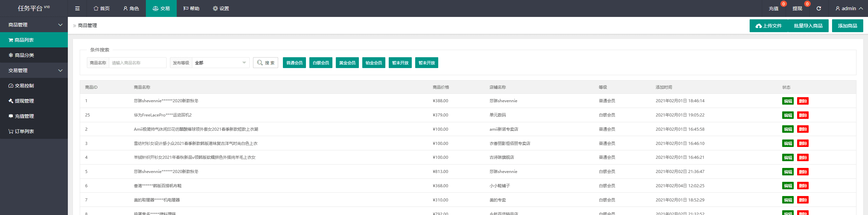Edit the 美的取暖器 product

tap(788, 200)
